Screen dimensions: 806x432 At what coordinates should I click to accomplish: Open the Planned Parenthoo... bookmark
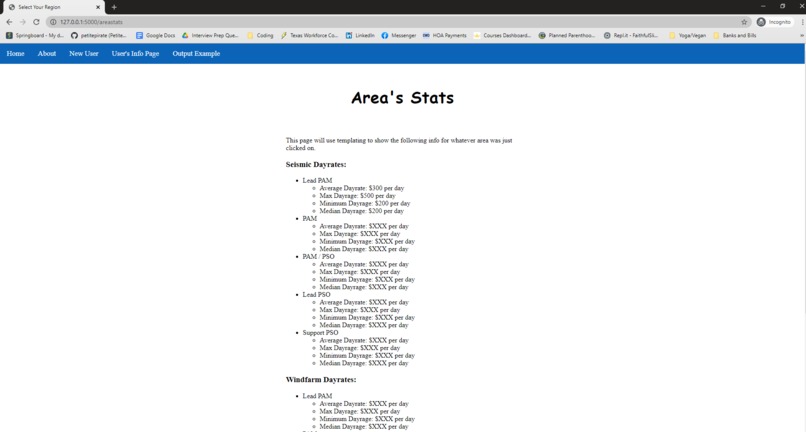(x=566, y=35)
